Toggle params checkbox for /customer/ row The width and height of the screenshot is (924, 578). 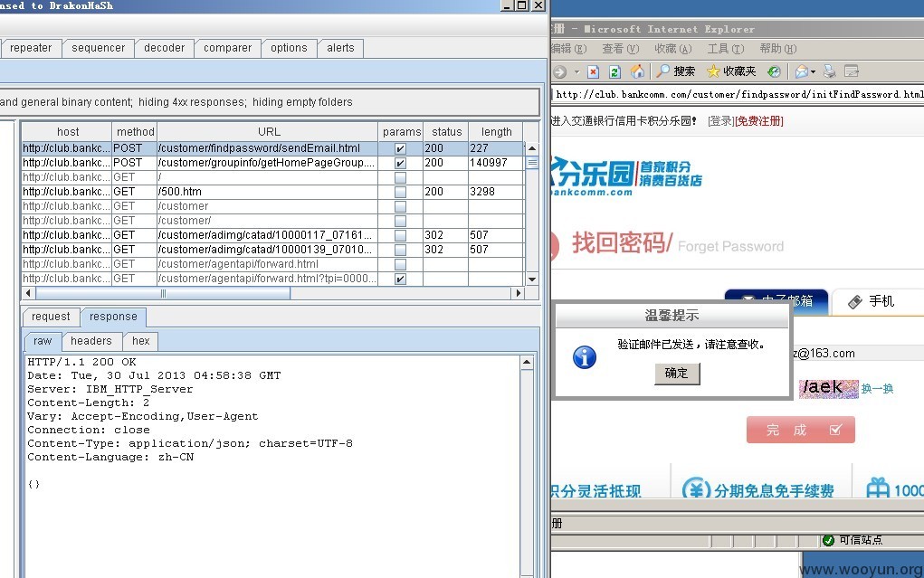[x=400, y=221]
